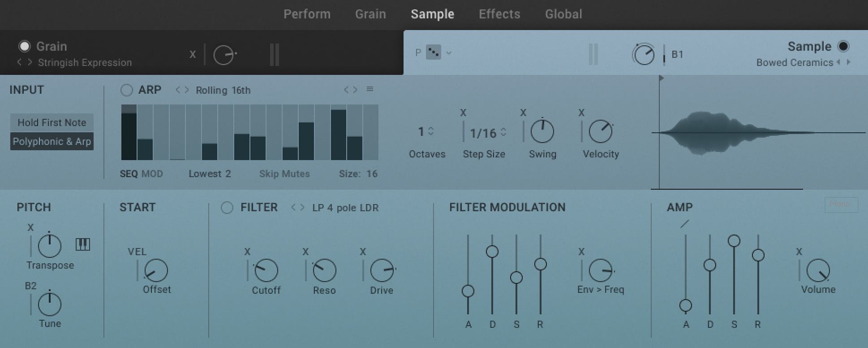
Task: Click the arpeggiator Velocity knob
Action: click(600, 132)
